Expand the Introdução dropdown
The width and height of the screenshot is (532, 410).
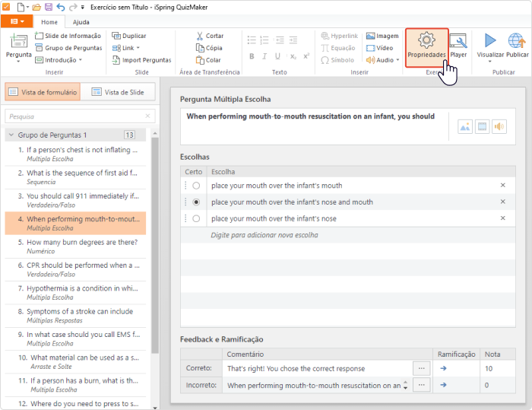(x=81, y=60)
